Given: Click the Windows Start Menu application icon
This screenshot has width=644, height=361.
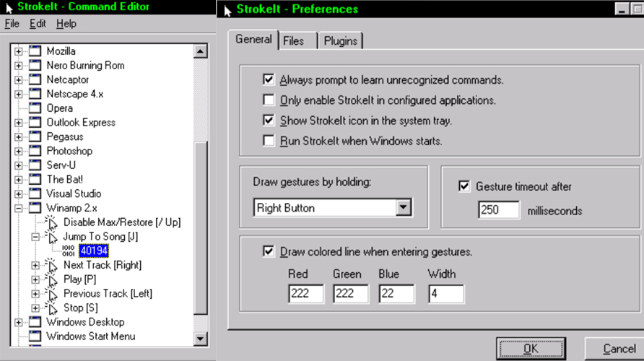Looking at the screenshot, I should (x=35, y=336).
